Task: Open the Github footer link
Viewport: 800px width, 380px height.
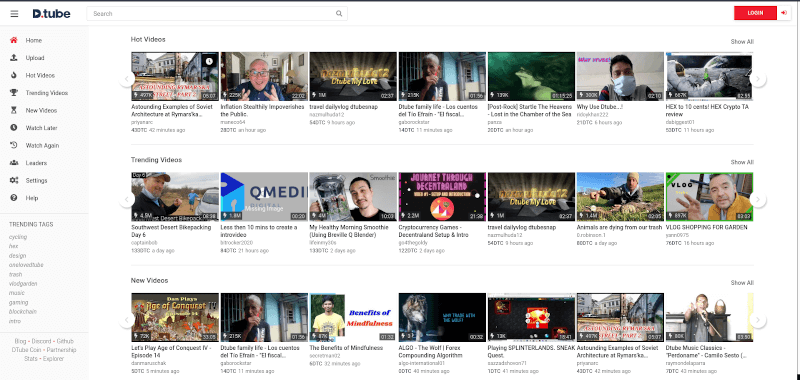Action: [x=65, y=341]
